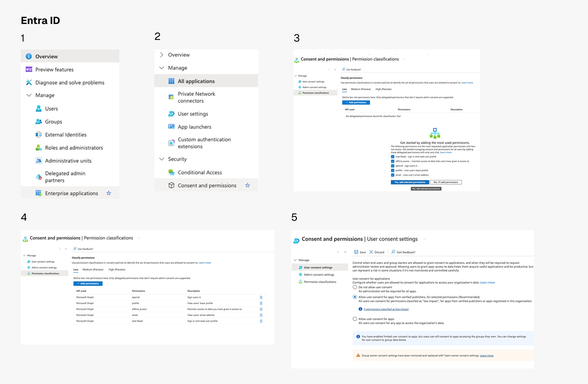
Task: Open 5 permissions classified as low impact link
Action: point(386,309)
